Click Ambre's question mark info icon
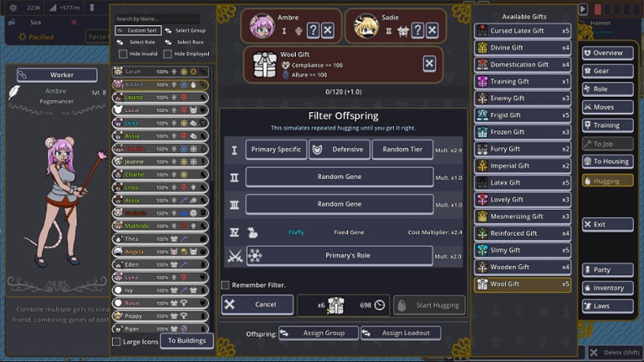Image resolution: width=644 pixels, height=362 pixels. point(313,30)
